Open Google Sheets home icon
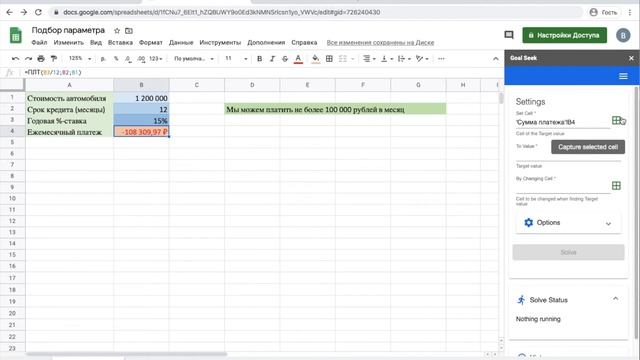 (16, 35)
